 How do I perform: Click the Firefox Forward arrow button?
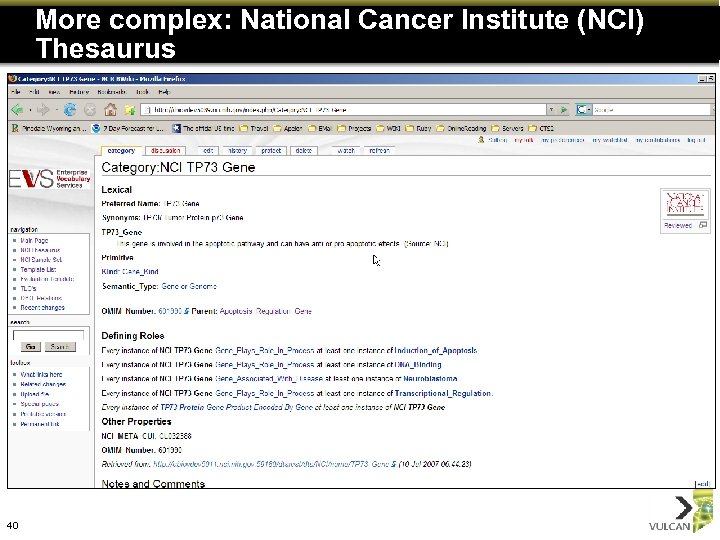[x=43, y=110]
